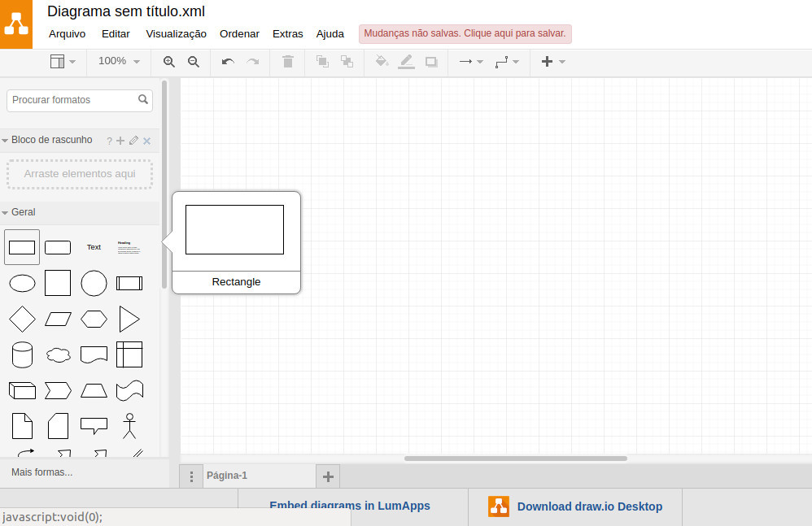Open the Arquivo menu
This screenshot has height=526, width=812.
coord(67,33)
